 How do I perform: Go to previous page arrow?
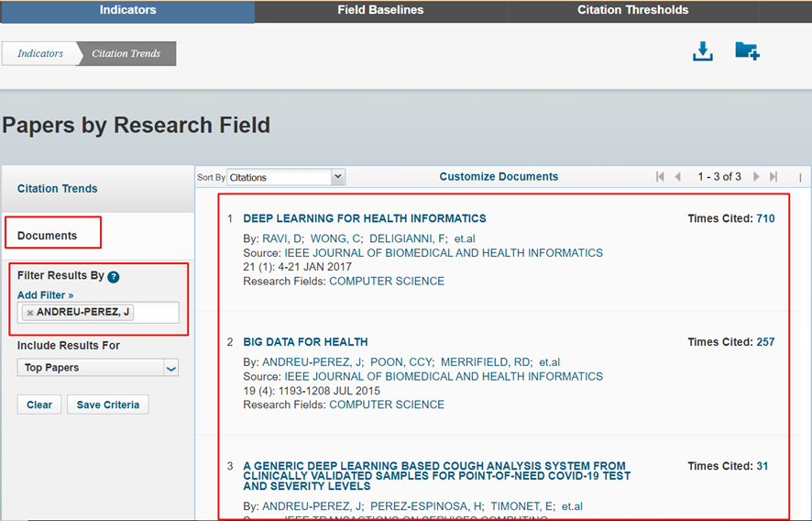point(677,177)
